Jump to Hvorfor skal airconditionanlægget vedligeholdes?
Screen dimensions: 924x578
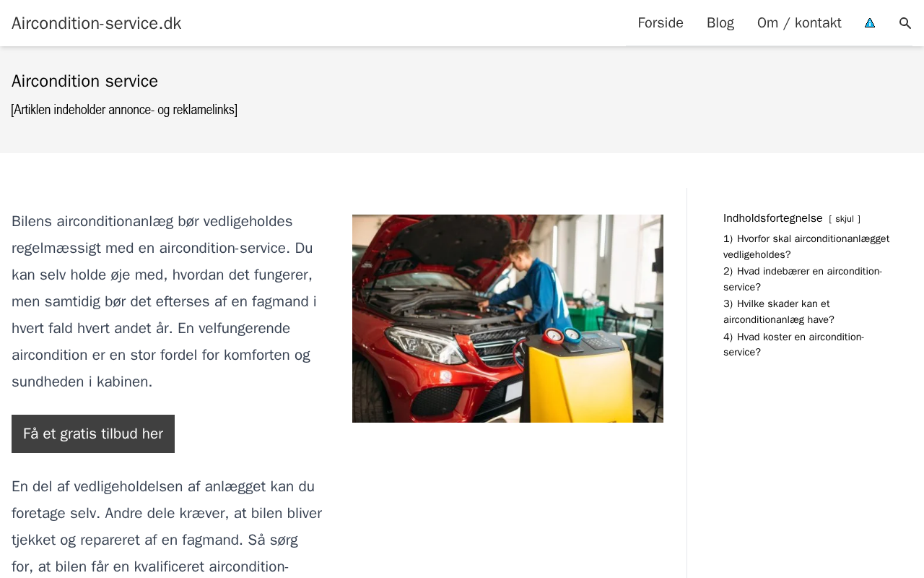tap(806, 246)
